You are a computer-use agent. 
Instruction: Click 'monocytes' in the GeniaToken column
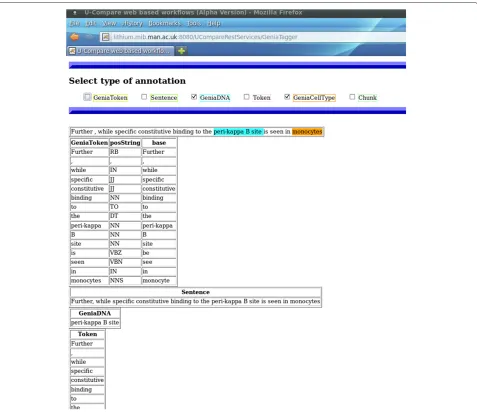click(x=89, y=281)
